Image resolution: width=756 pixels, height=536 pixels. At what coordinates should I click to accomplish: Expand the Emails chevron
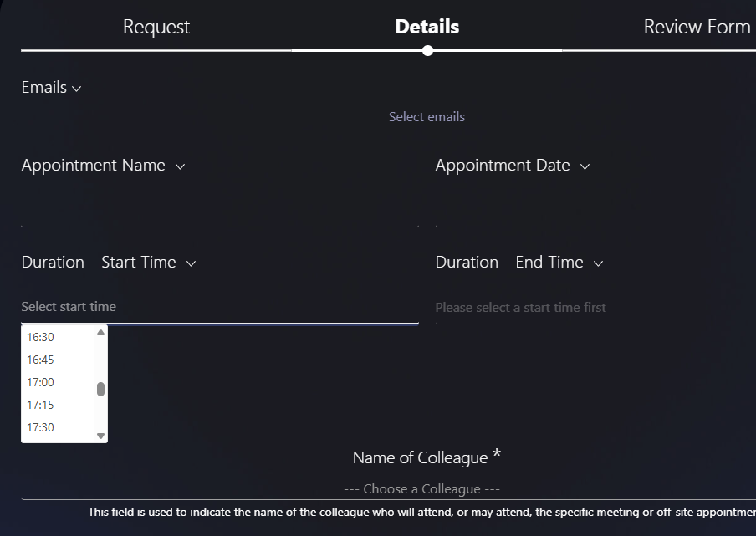(x=76, y=89)
